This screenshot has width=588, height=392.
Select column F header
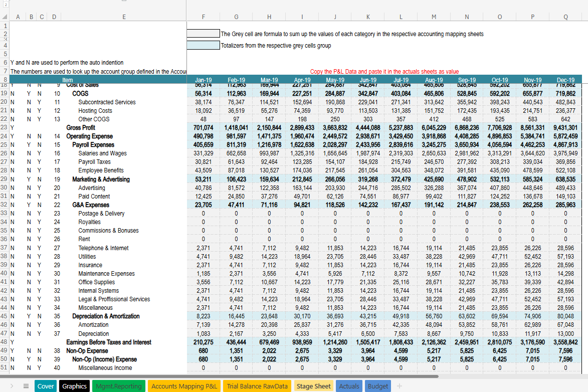tap(203, 17)
